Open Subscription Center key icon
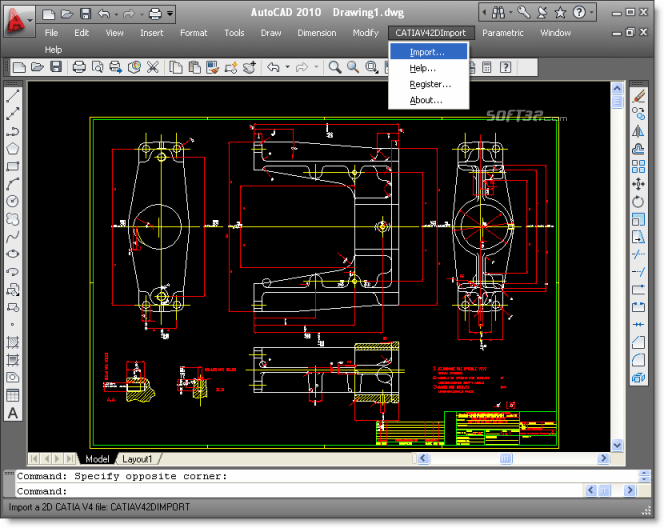The width and height of the screenshot is (664, 528). click(524, 13)
